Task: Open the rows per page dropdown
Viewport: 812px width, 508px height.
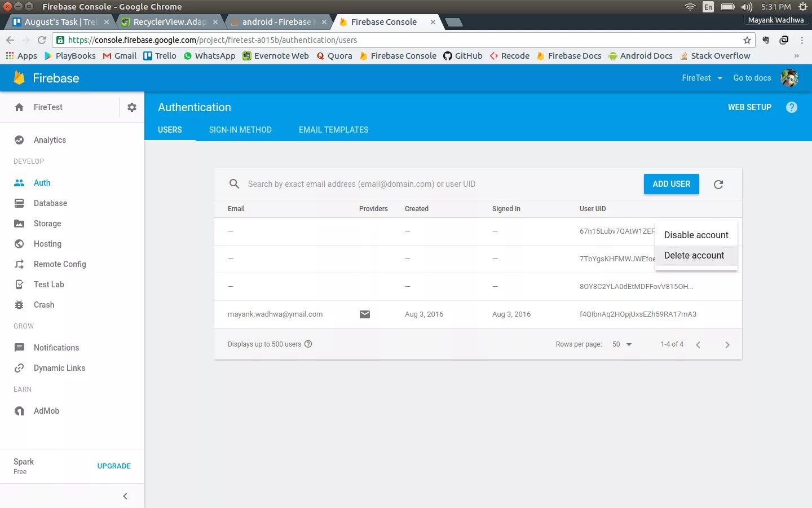Action: (x=622, y=344)
